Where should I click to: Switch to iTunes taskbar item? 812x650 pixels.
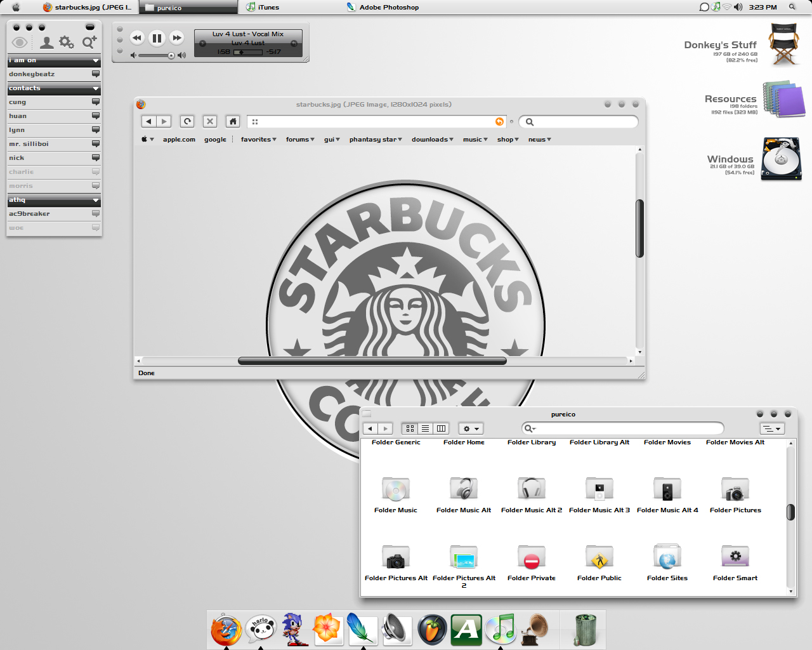coord(263,8)
